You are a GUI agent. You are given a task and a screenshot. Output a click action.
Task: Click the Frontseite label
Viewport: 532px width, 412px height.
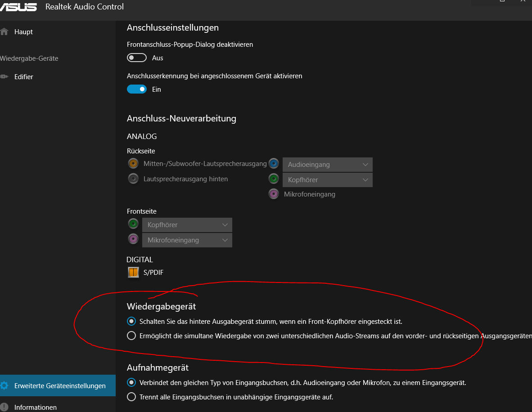(x=141, y=211)
